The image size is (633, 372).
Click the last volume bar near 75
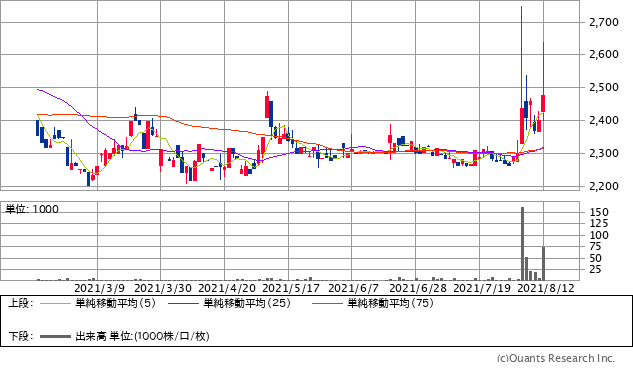point(543,263)
